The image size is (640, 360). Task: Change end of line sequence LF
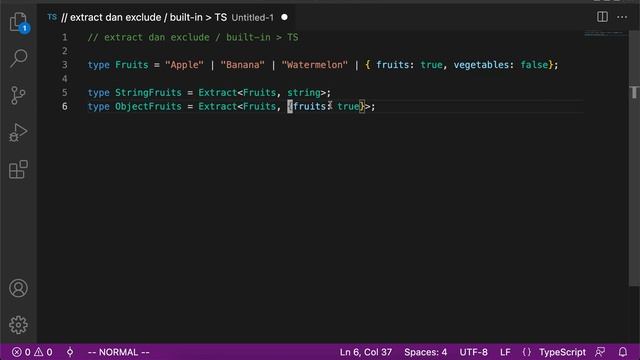click(505, 352)
